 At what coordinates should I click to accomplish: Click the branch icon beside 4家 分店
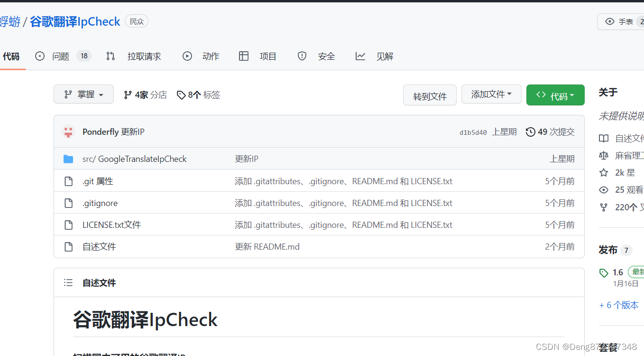click(x=128, y=95)
